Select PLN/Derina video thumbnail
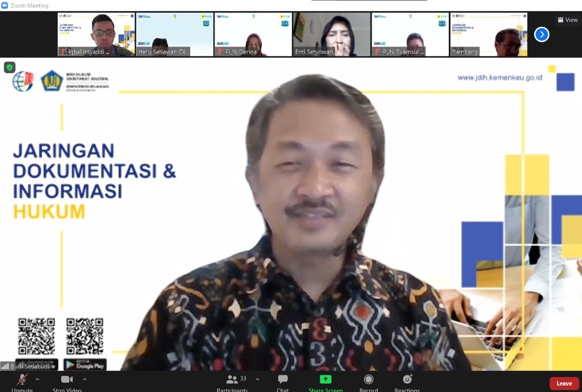This screenshot has height=392, width=582. pos(253,35)
